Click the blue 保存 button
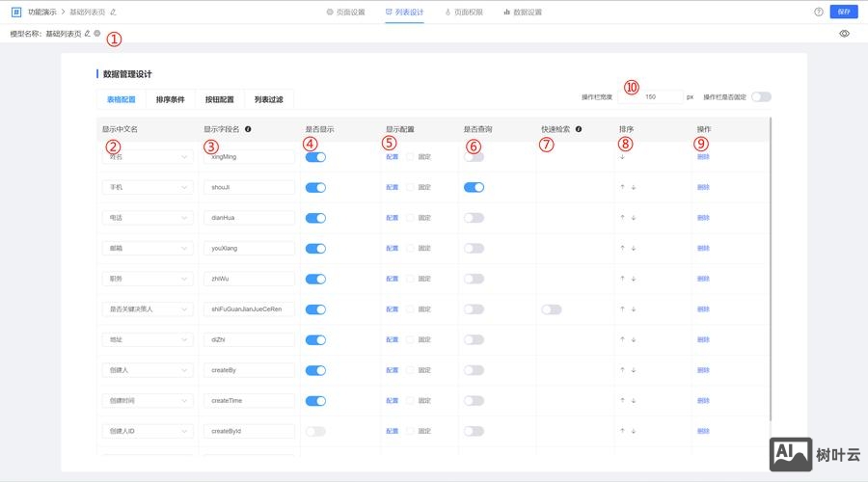This screenshot has width=868, height=482. 844,12
